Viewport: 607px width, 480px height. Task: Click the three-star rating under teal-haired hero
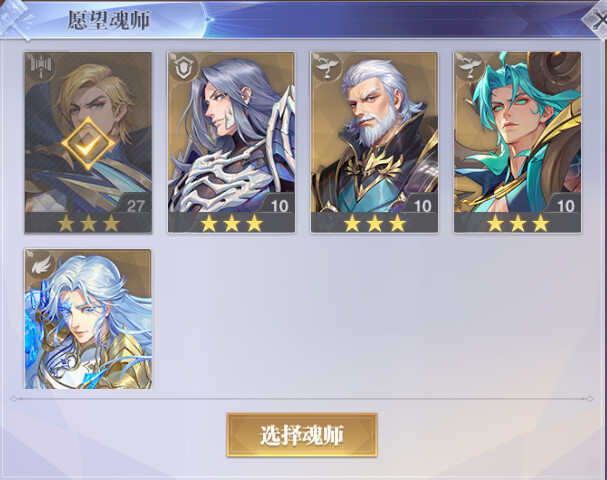(x=518, y=223)
